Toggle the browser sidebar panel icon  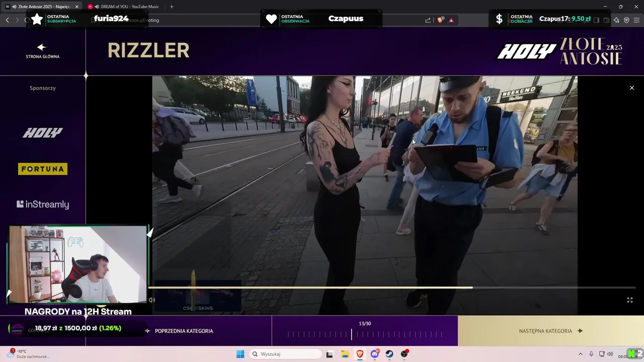pyautogui.click(x=596, y=20)
